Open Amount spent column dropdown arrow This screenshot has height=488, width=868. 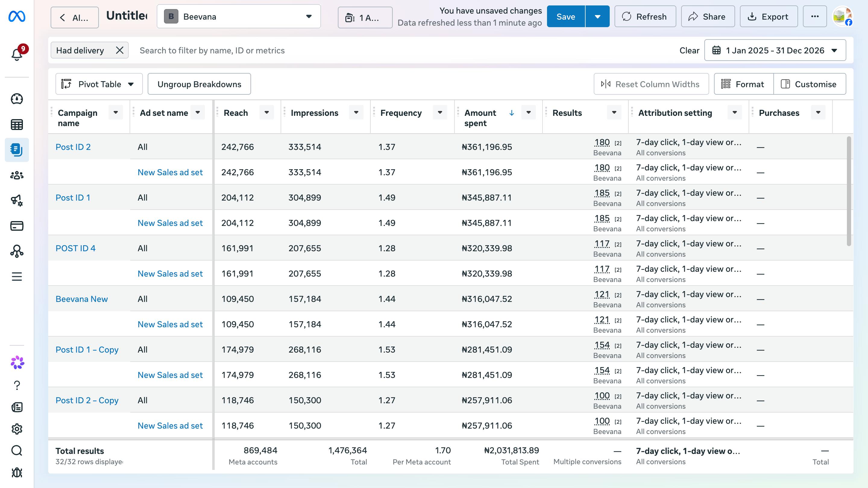tap(528, 112)
